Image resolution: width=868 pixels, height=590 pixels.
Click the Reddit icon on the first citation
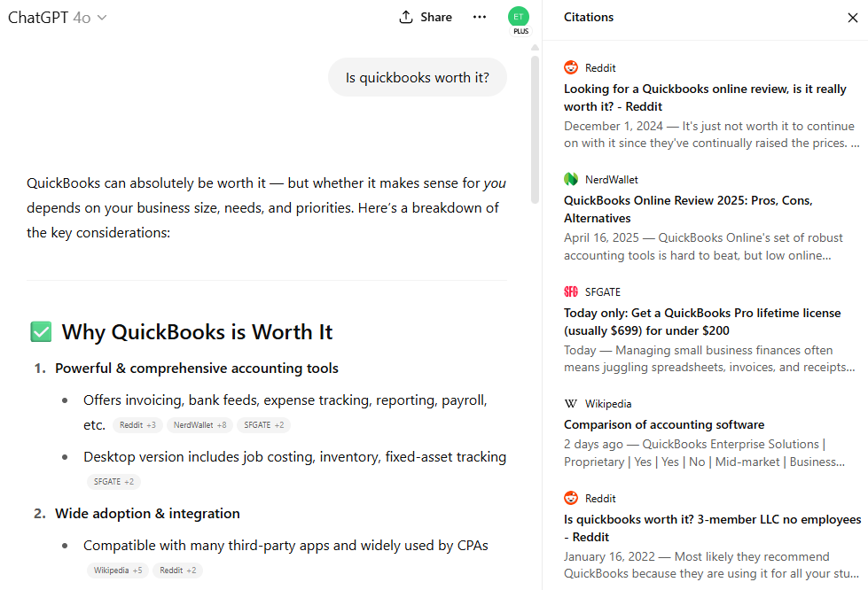pos(570,66)
